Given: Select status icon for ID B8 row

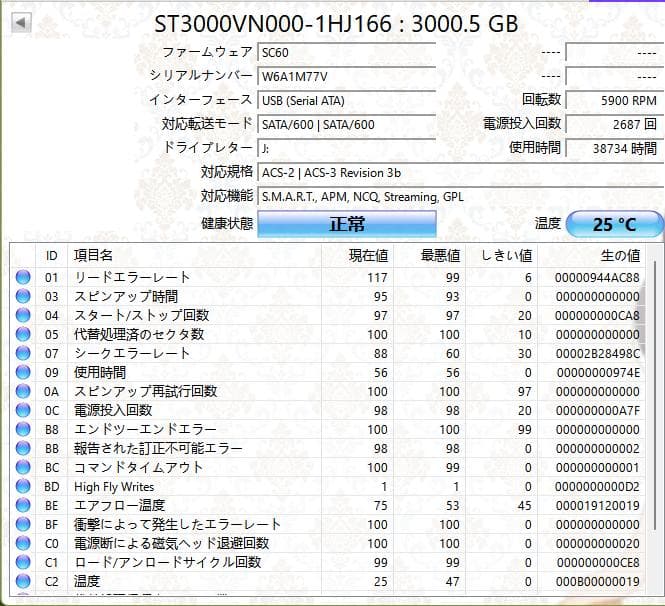Looking at the screenshot, I should 23,429.
